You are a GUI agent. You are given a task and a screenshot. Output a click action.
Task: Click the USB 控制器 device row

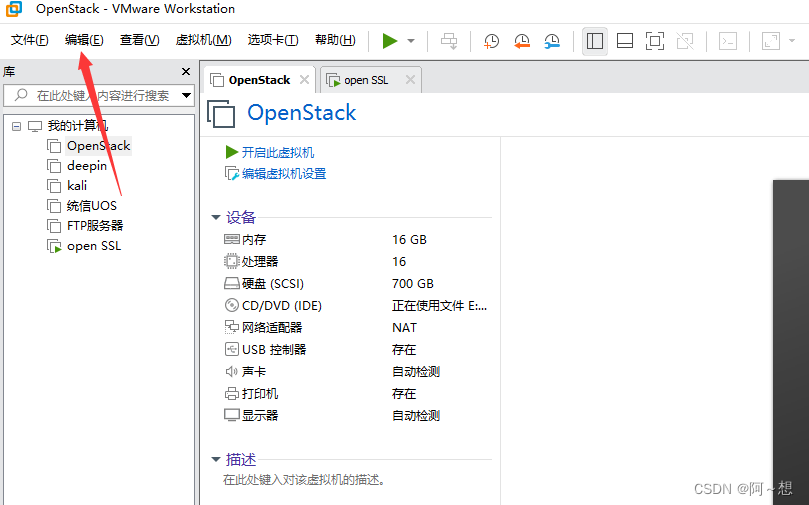coord(356,350)
